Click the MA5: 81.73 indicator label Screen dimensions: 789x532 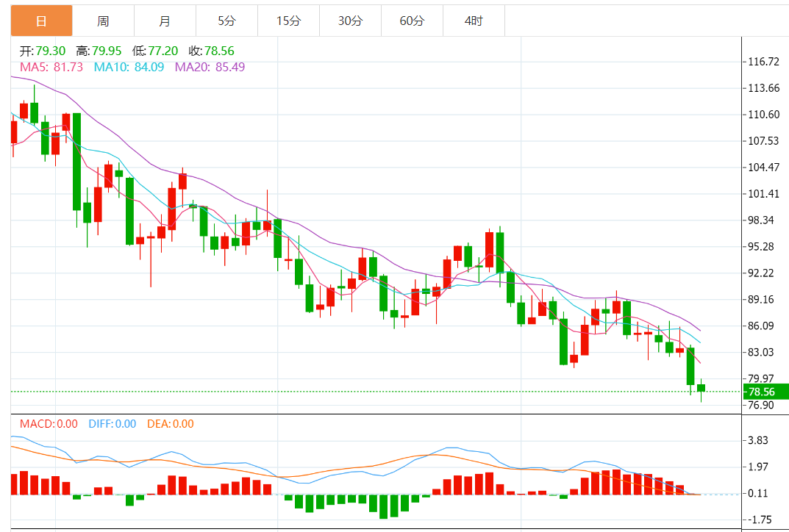click(x=51, y=67)
